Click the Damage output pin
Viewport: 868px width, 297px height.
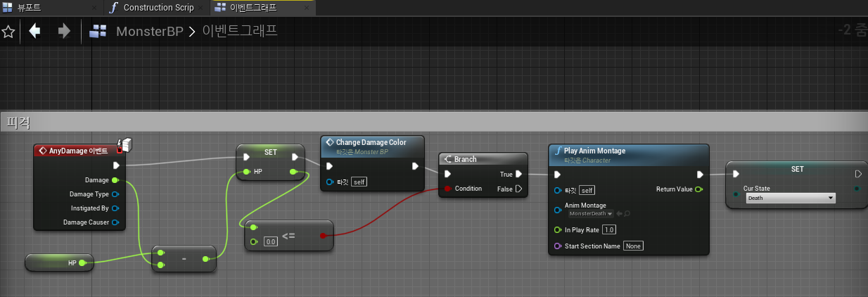tap(115, 180)
